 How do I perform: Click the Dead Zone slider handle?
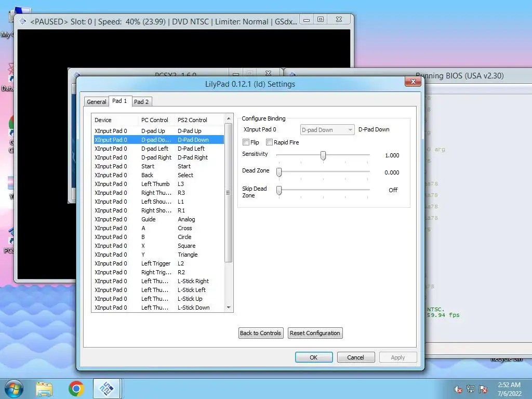[x=279, y=172]
